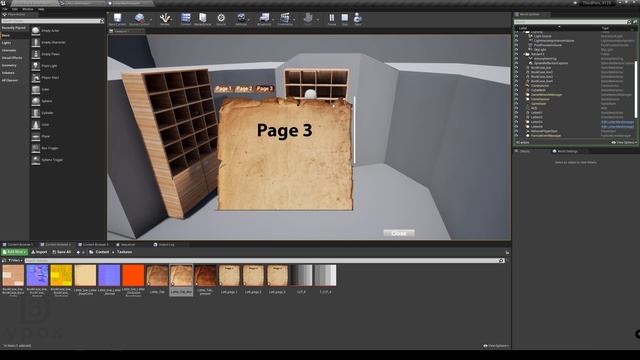Select the Cube basic shape
Viewport: 640px width, 360px height.
[x=41, y=89]
